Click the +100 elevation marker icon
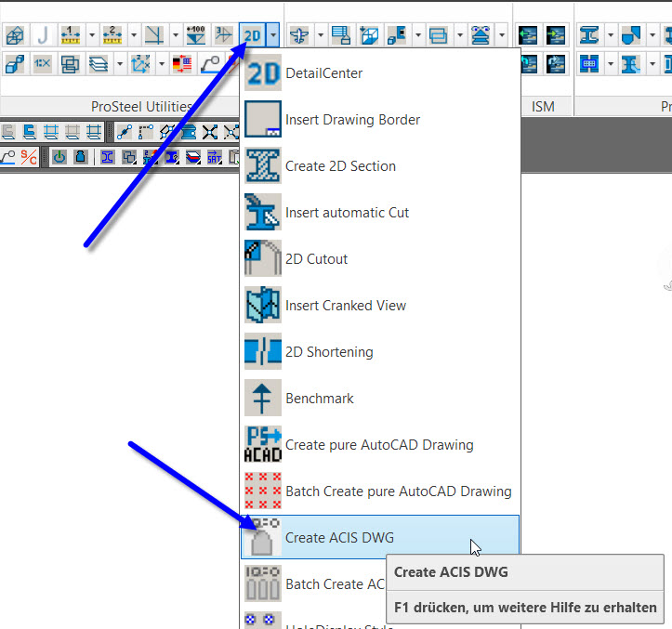672x629 pixels. click(x=196, y=34)
